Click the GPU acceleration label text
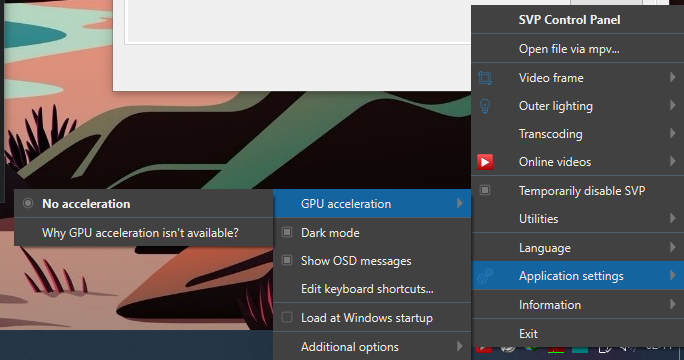 [x=346, y=204]
